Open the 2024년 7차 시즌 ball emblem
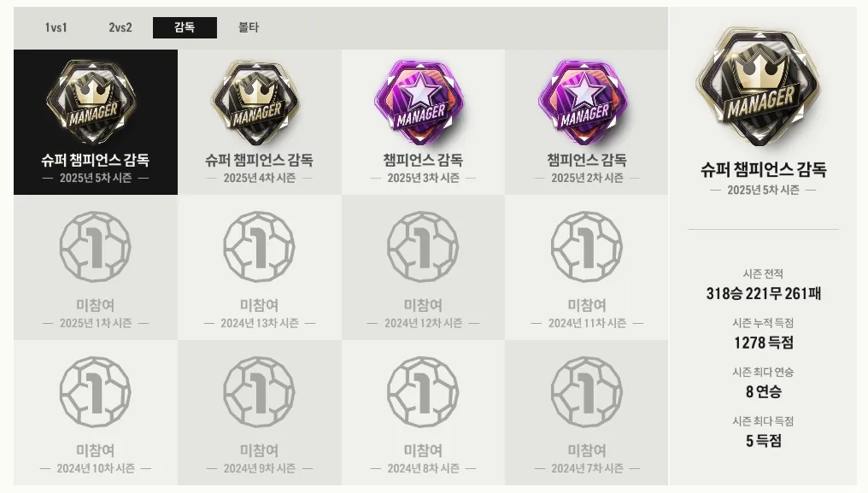 587,392
